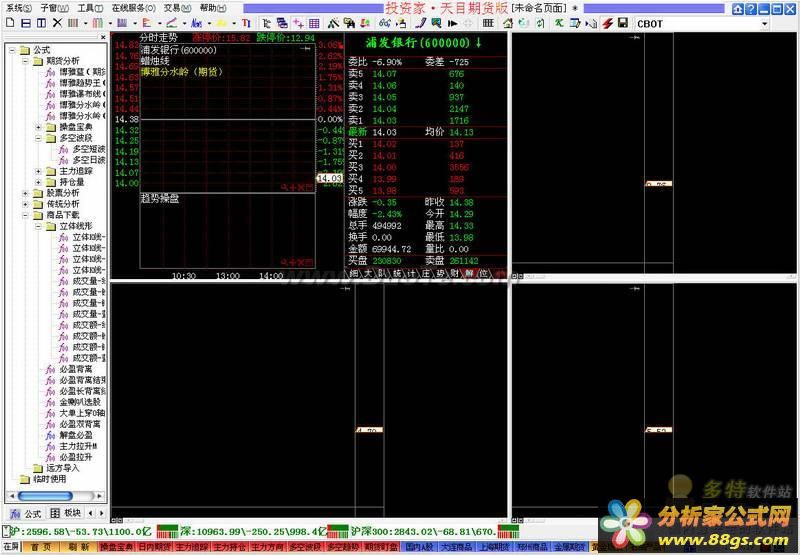Screen dimensions: 800x555
Task: Switch to the 板块 panel tab
Action: pyautogui.click(x=66, y=513)
